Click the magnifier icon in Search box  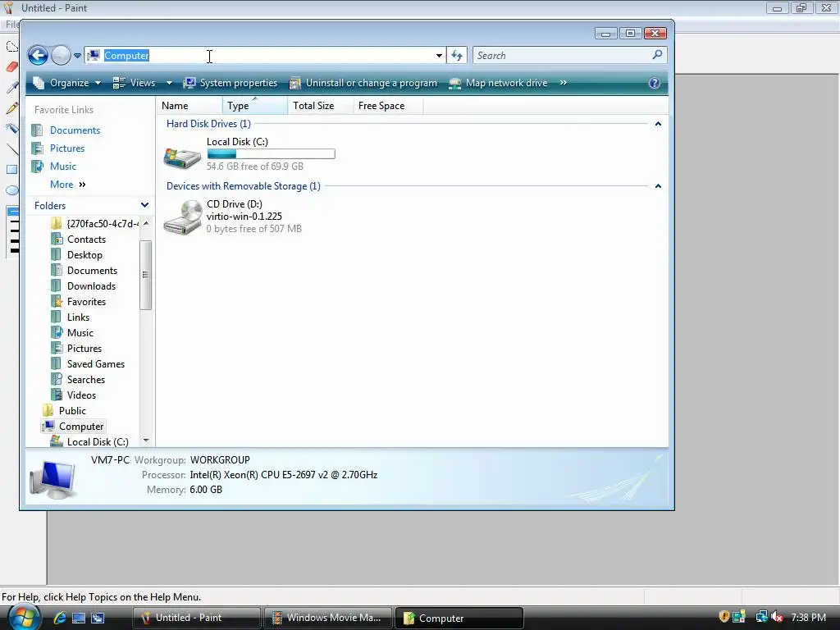coord(657,55)
